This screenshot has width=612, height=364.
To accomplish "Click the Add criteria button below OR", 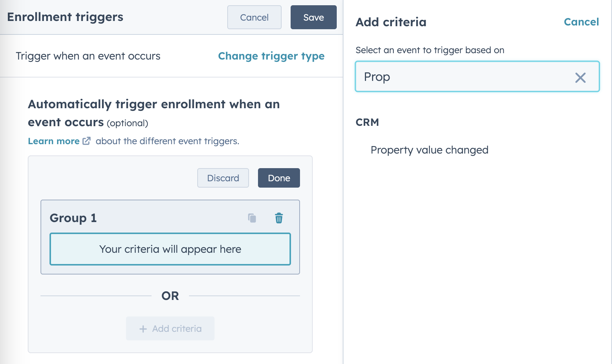I will [x=170, y=328].
